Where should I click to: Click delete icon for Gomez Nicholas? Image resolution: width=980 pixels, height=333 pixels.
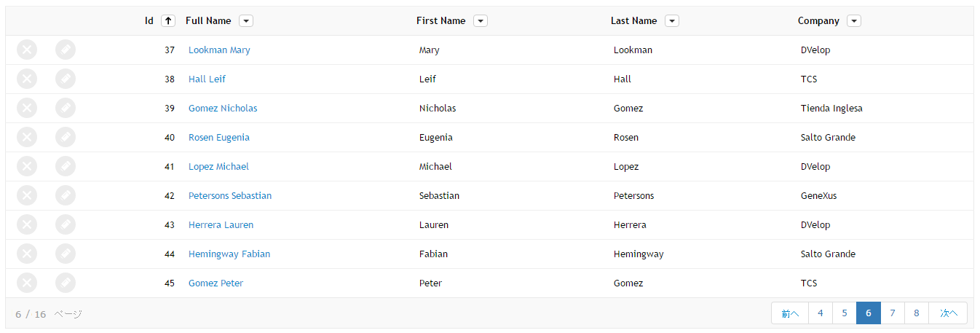point(27,108)
